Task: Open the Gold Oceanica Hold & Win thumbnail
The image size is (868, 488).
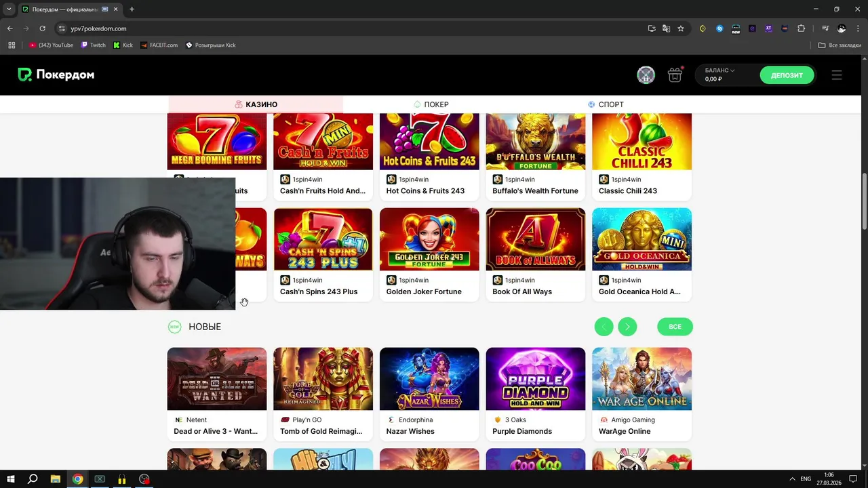Action: coord(642,239)
